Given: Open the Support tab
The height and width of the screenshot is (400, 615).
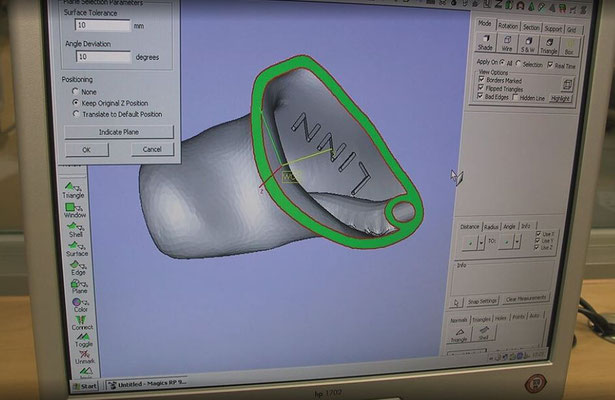Looking at the screenshot, I should 553,29.
